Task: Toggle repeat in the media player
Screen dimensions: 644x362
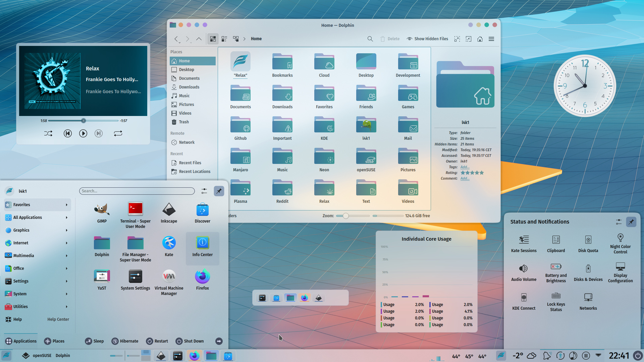Action: 118,133
